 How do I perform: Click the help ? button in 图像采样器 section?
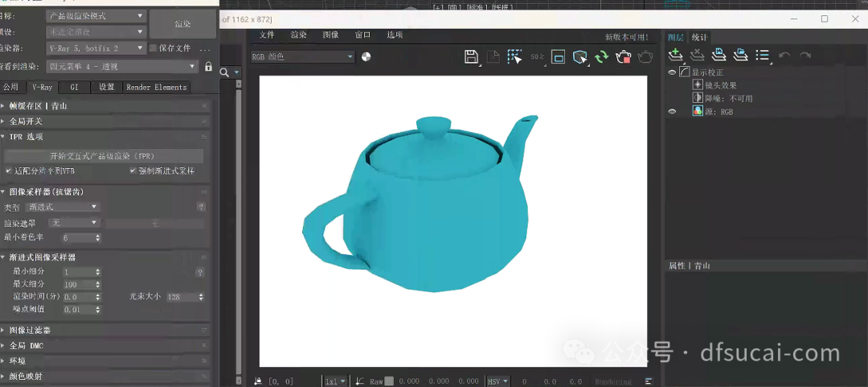coord(202,207)
